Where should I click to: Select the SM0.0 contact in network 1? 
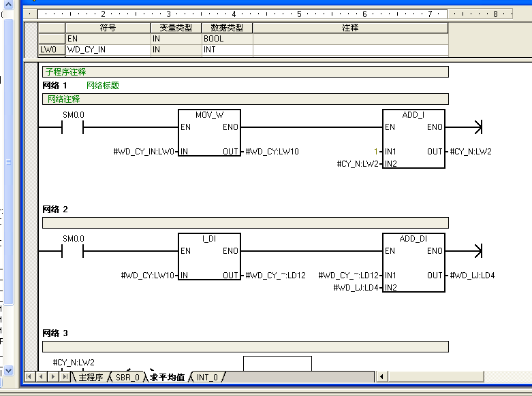tap(73, 127)
